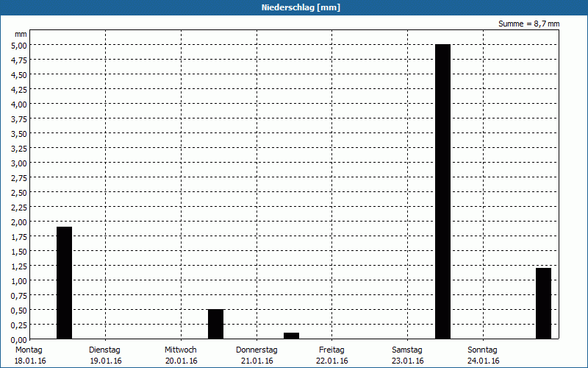Click the Mittwoch day label
588x368 pixels.
pyautogui.click(x=180, y=350)
